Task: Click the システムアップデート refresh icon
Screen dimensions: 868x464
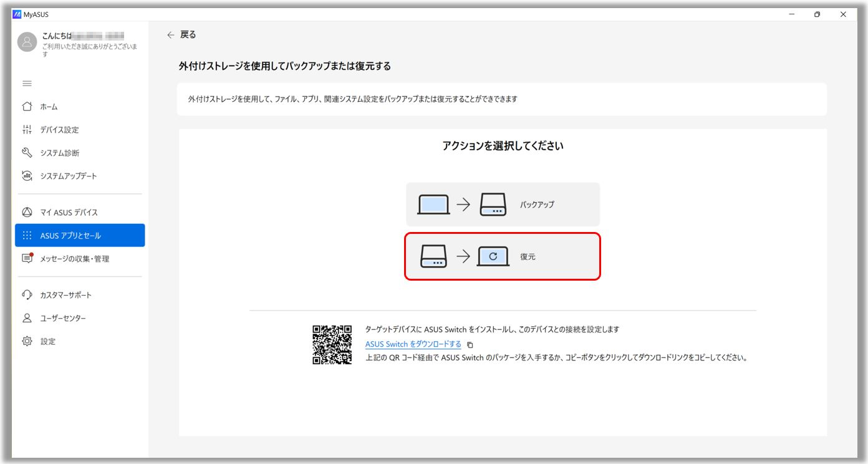Action: pyautogui.click(x=27, y=176)
